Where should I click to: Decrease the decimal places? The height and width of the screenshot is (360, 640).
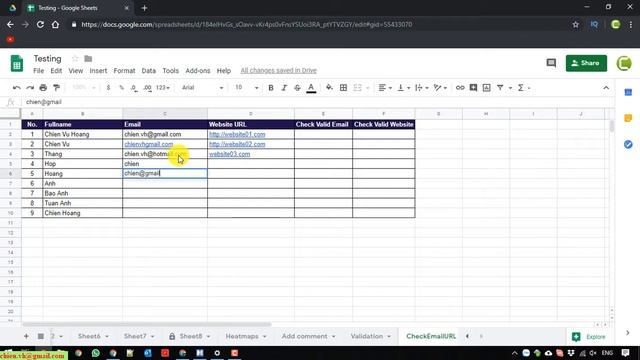tap(134, 88)
